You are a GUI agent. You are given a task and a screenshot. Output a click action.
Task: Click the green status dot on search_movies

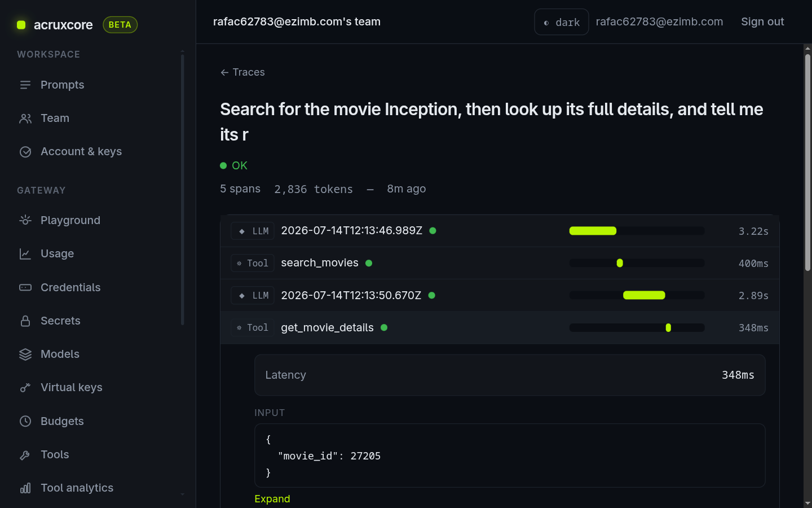[x=369, y=263]
